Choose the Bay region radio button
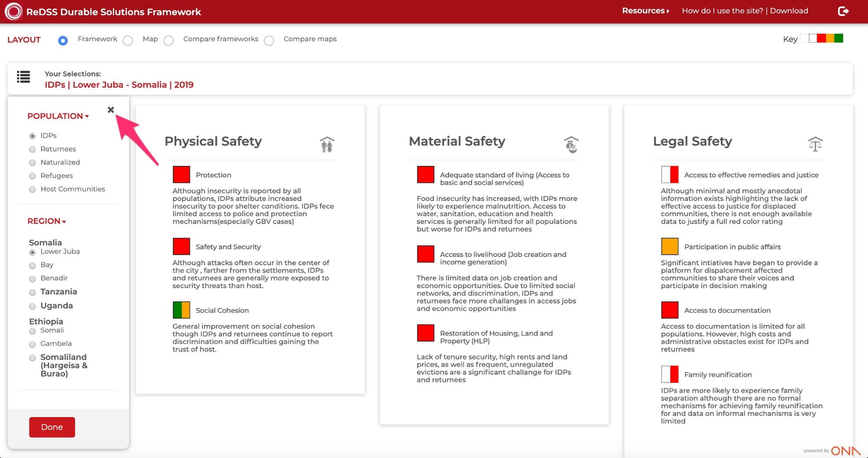The height and width of the screenshot is (458, 868). 32,266
